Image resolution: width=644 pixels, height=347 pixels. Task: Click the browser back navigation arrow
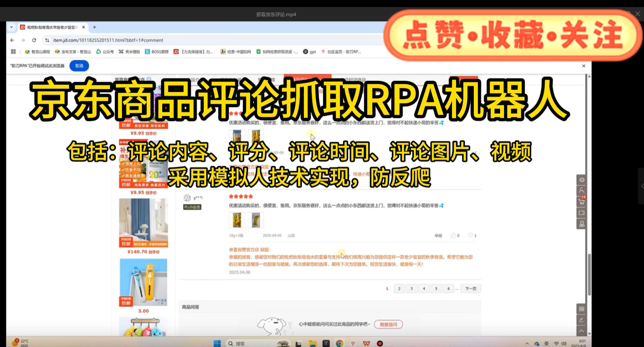(12, 40)
